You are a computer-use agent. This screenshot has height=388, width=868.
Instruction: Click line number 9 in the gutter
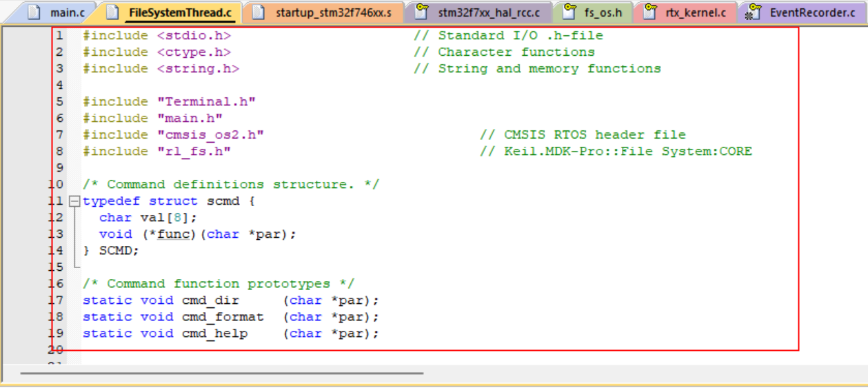[59, 168]
